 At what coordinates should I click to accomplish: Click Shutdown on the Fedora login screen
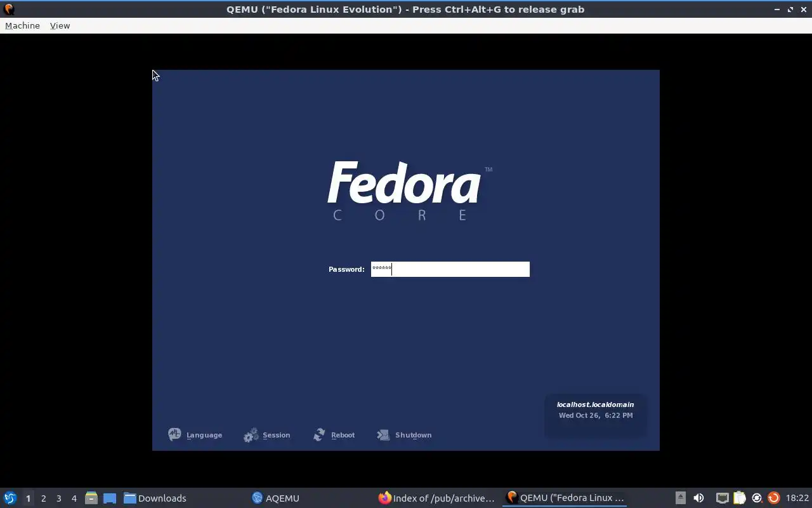click(404, 435)
